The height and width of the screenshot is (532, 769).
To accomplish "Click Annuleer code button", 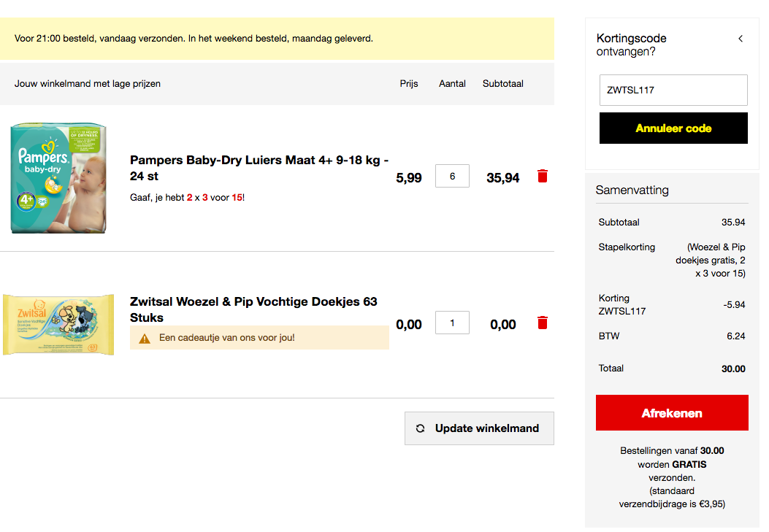I will [673, 128].
